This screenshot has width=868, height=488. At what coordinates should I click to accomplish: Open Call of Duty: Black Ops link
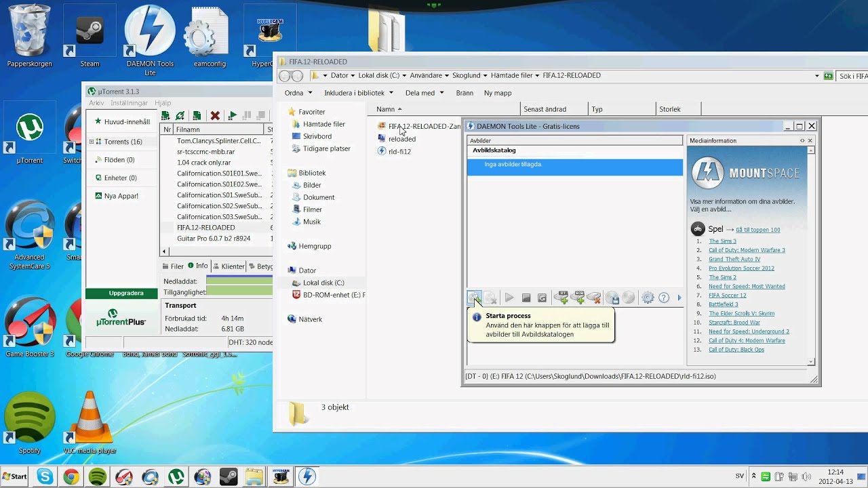point(736,350)
